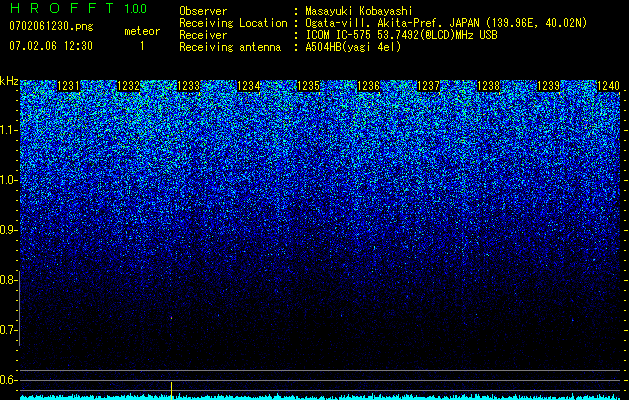Click the cyan signal level strip at bottom
629x400 pixels.
click(320, 397)
